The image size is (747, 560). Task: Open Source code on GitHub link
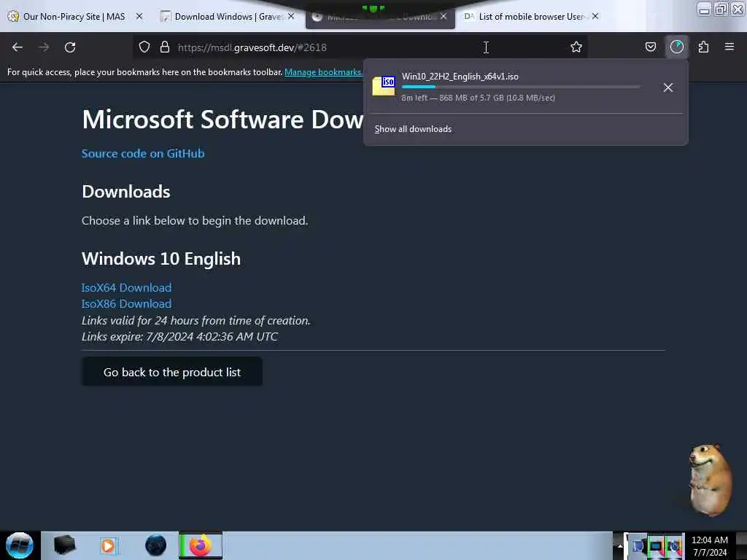click(x=143, y=153)
